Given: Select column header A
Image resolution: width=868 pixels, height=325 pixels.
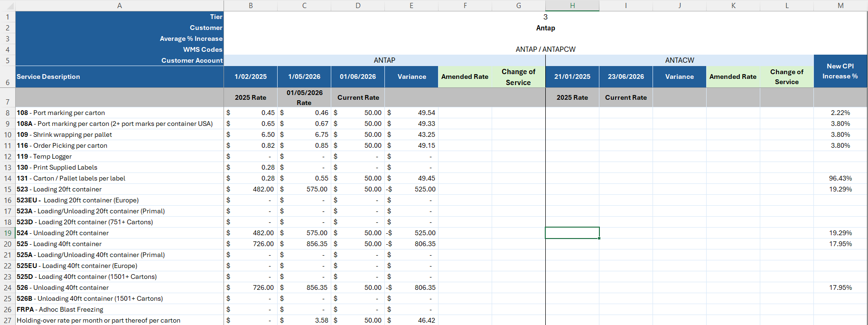Looking at the screenshot, I should [x=120, y=6].
